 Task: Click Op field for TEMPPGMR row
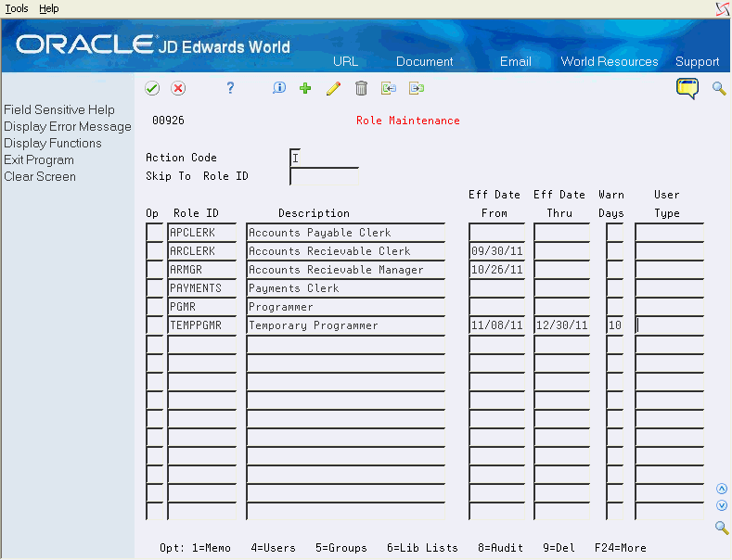tap(155, 325)
